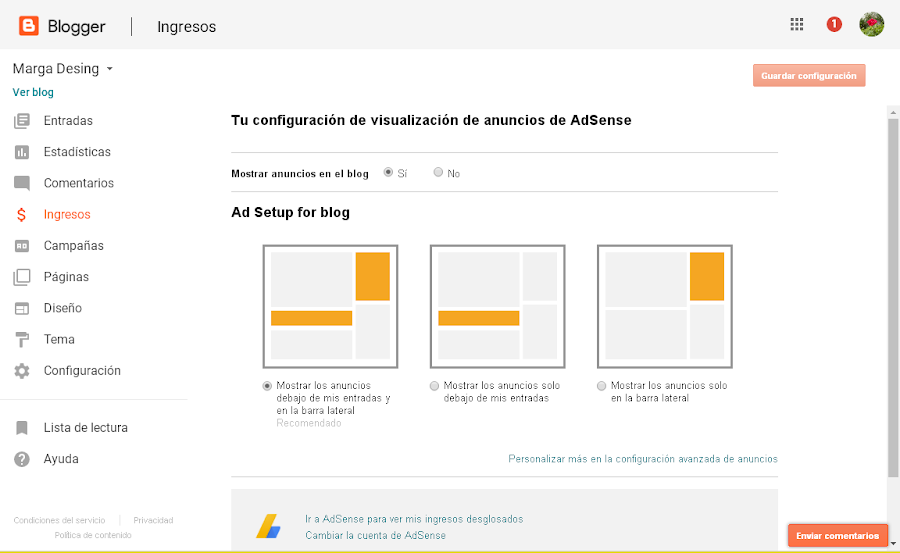Click the Lista de lectura bookmark icon
The height and width of the screenshot is (553, 900).
pos(22,428)
